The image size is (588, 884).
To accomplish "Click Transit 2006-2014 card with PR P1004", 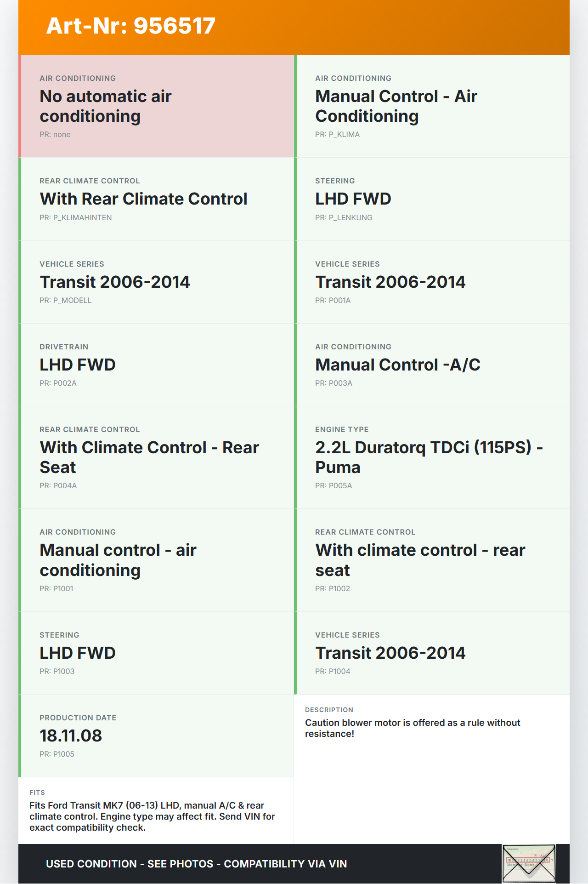I will click(432, 653).
